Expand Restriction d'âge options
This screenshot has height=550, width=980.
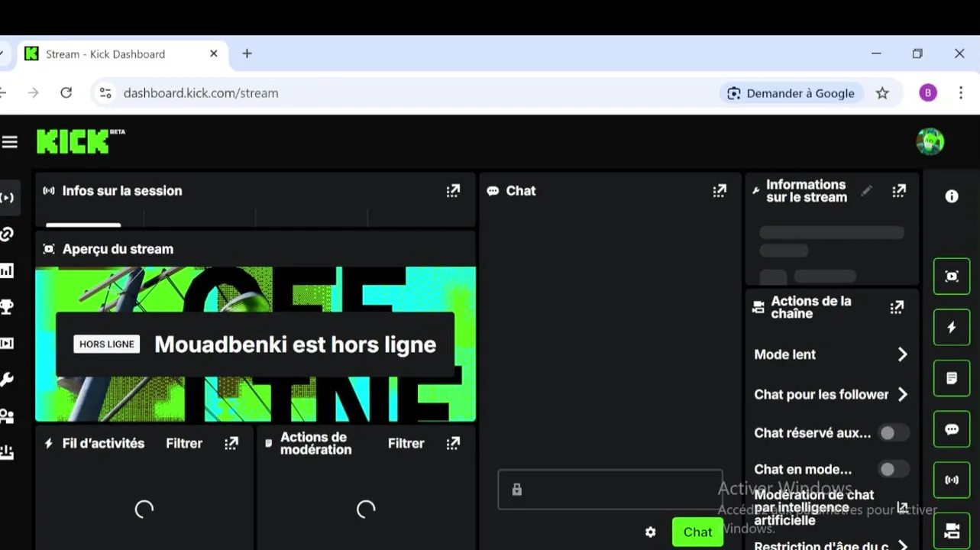(902, 545)
